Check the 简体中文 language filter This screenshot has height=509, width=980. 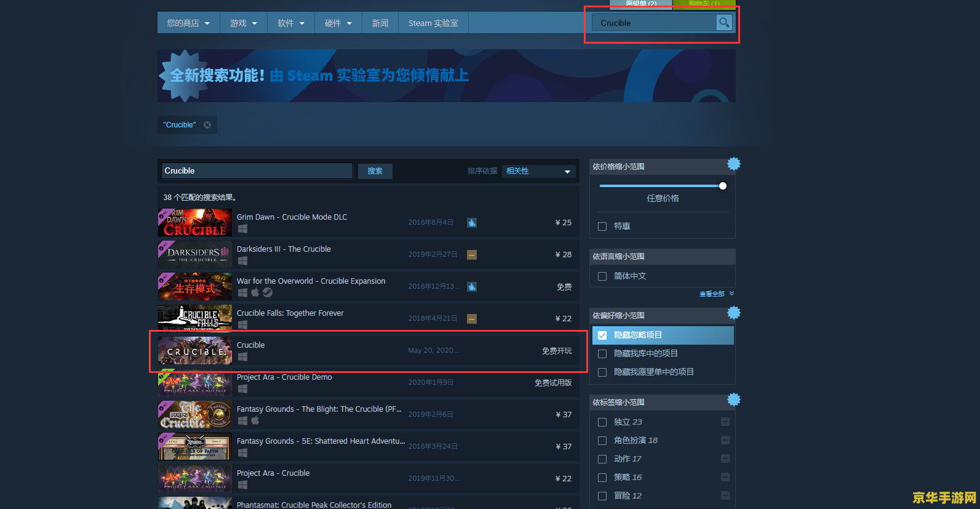[602, 276]
